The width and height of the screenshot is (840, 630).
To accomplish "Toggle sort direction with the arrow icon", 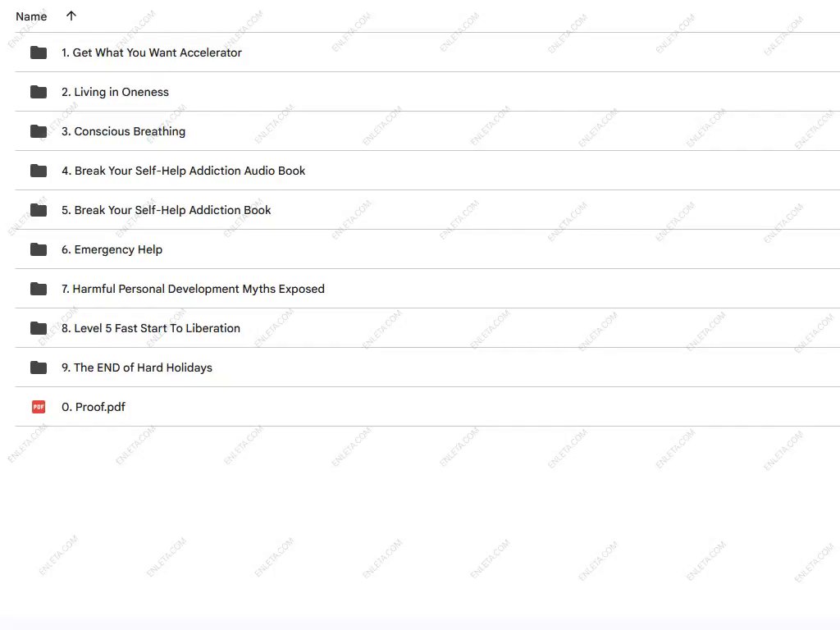I will tap(71, 16).
